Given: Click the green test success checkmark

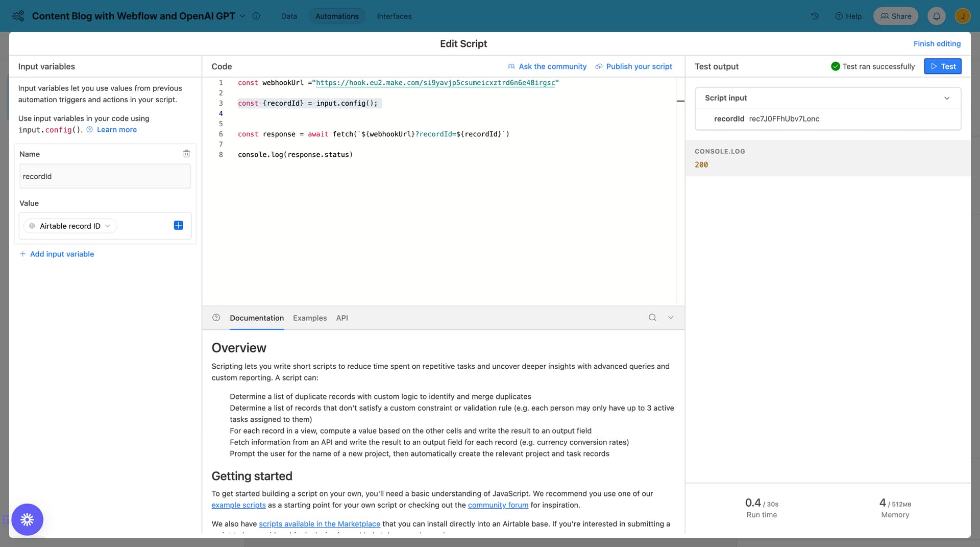Looking at the screenshot, I should 836,66.
